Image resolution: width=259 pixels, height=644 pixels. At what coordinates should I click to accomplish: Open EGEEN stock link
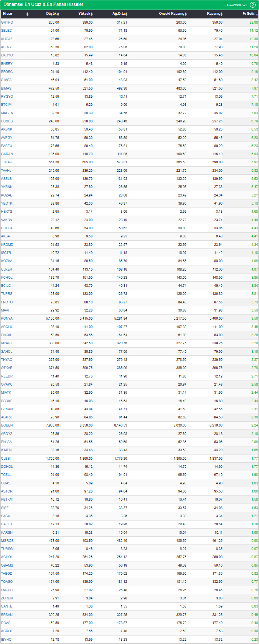pos(7,425)
